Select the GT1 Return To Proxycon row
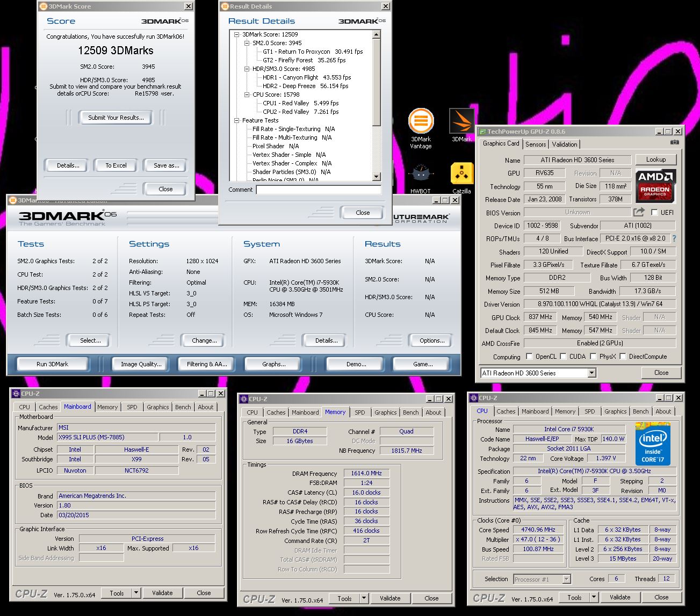Image resolution: width=700 pixels, height=616 pixels. tap(313, 52)
